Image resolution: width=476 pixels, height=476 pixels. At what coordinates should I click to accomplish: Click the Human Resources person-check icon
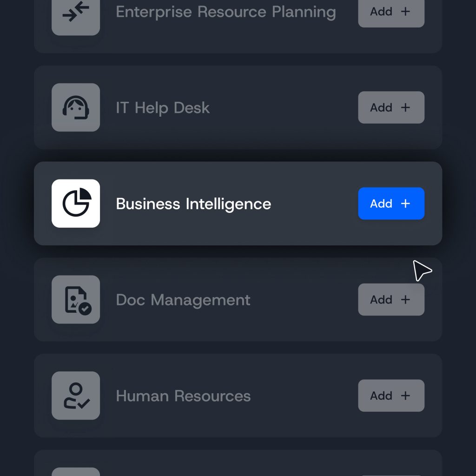point(76,396)
